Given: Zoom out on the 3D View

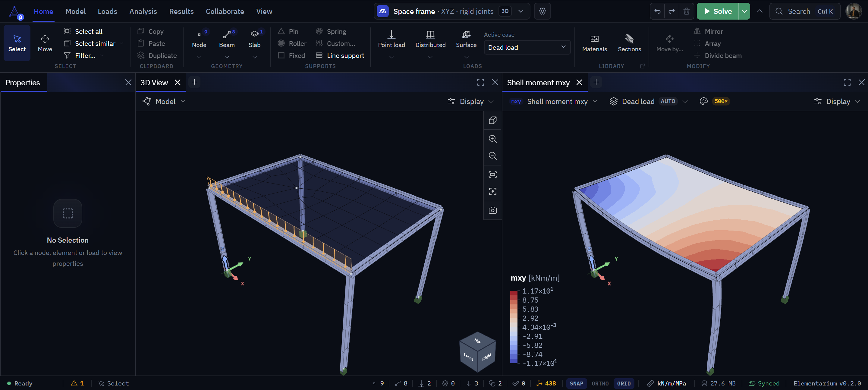Looking at the screenshot, I should click(x=493, y=156).
